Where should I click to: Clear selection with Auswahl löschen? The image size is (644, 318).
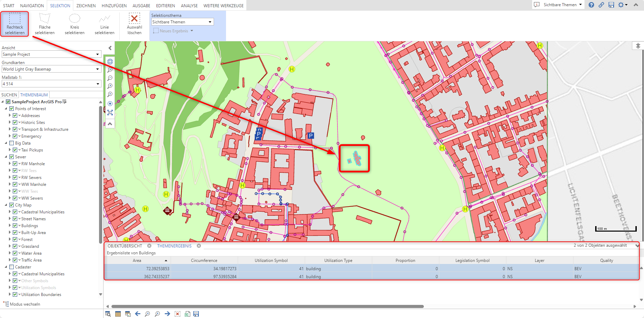point(134,24)
